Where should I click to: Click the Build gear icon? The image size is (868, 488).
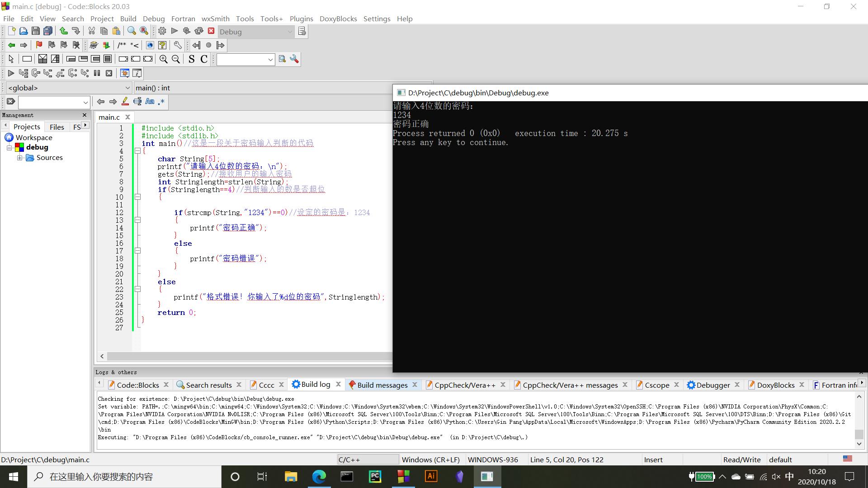click(x=162, y=31)
